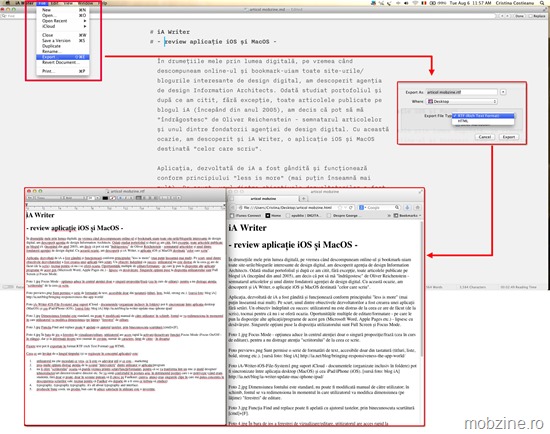Screen dimensions: 550x434
Task: Open the Edit menu in menu bar
Action: point(54,3)
